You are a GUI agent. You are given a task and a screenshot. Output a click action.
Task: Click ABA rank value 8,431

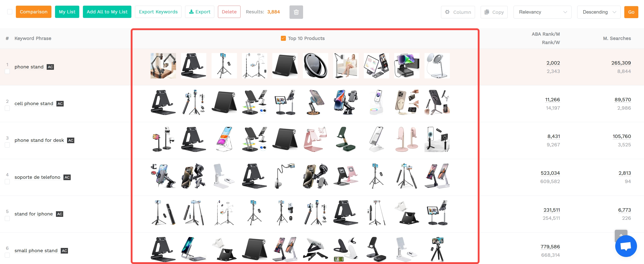[x=553, y=136]
